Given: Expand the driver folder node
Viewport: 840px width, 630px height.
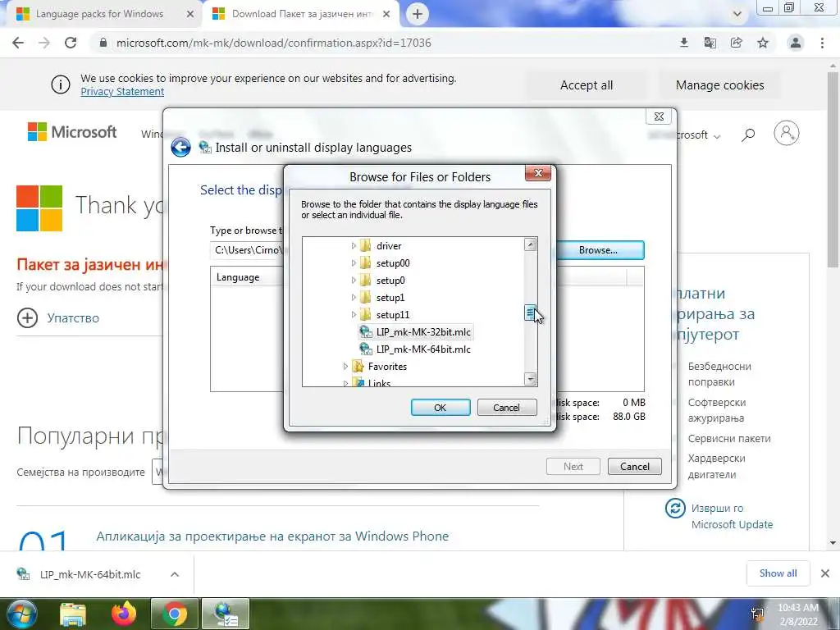Looking at the screenshot, I should pos(354,246).
